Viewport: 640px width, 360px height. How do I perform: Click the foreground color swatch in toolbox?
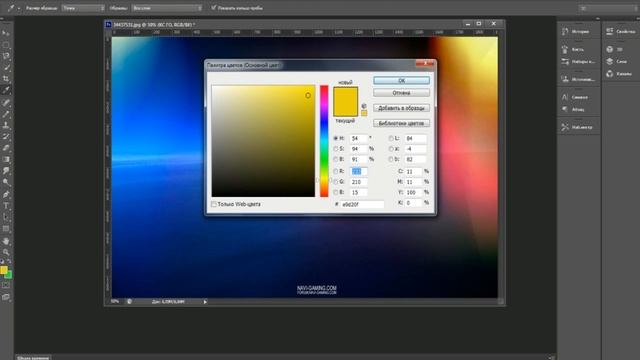[4, 270]
